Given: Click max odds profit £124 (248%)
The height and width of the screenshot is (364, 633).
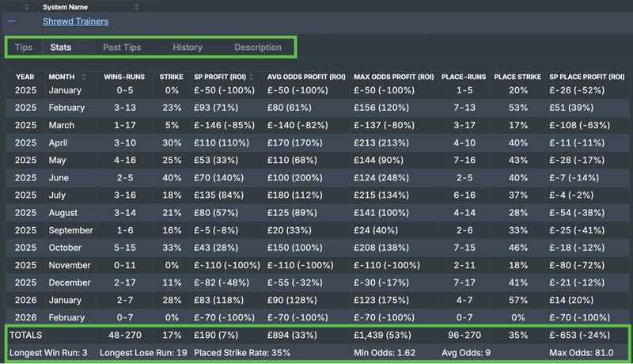Looking at the screenshot, I should (x=381, y=177).
